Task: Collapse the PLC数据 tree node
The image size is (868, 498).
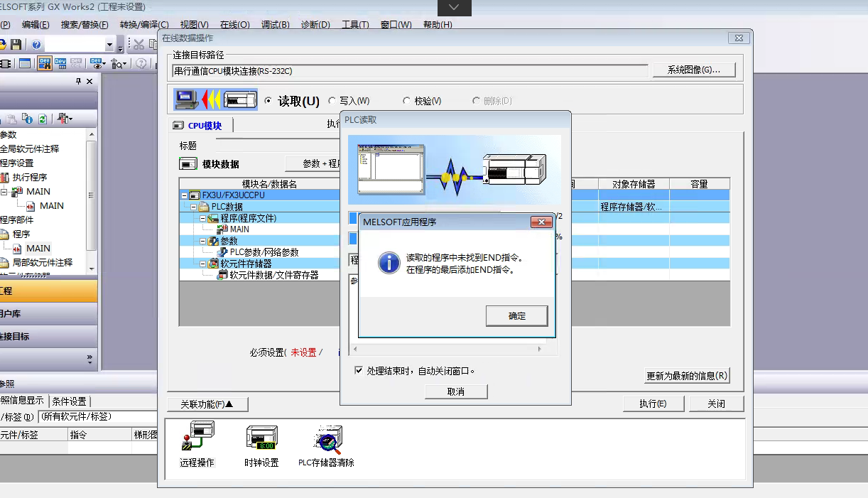Action: 194,207
